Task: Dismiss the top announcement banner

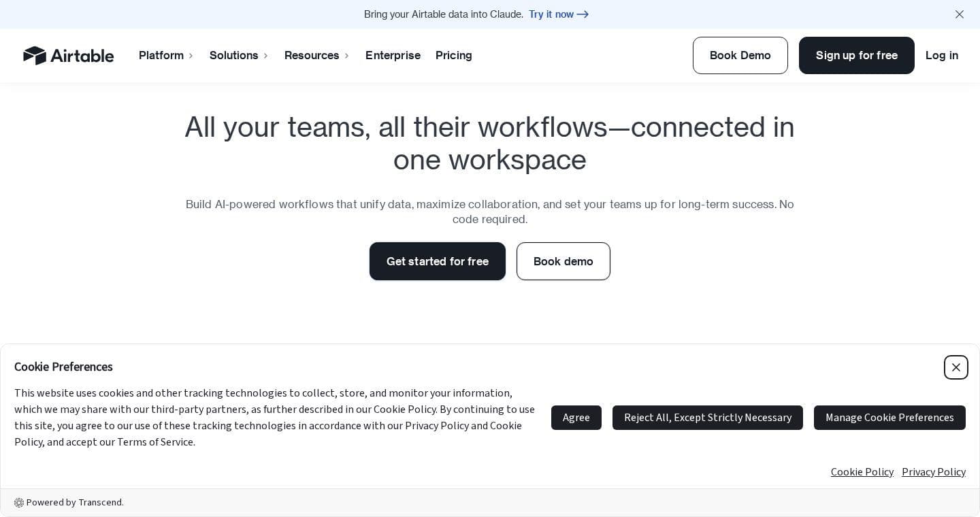Action: [x=960, y=14]
